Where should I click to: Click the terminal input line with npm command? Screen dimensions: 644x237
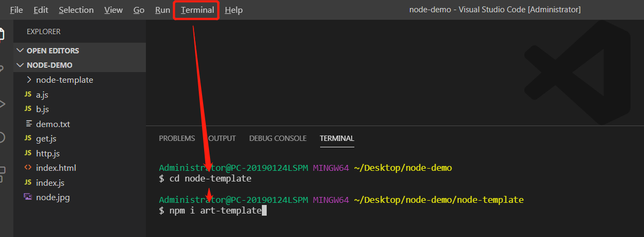213,211
